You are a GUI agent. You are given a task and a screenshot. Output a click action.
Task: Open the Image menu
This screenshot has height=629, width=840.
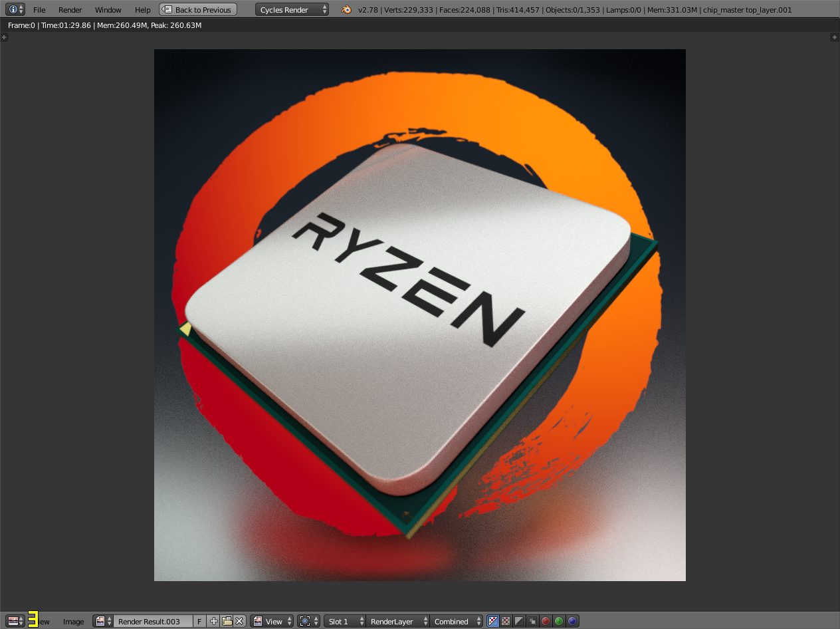(74, 622)
